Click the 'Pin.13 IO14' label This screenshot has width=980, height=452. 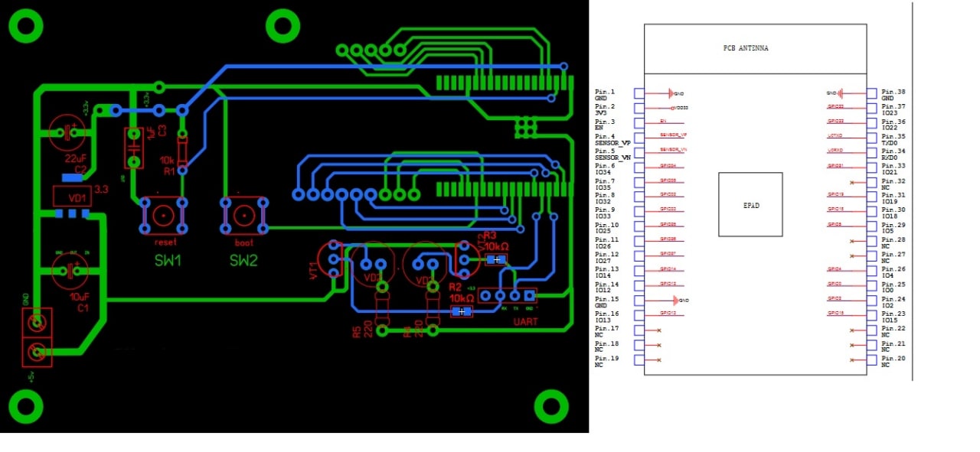point(606,272)
